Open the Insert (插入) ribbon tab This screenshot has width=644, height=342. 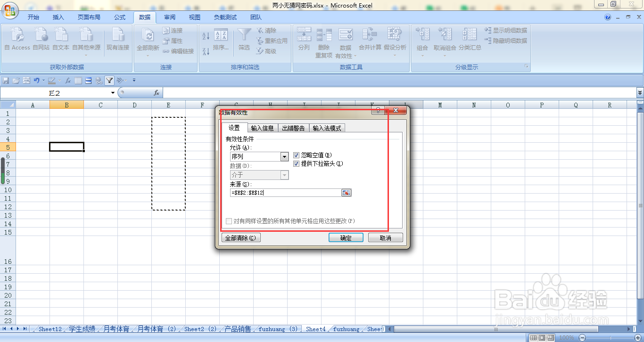click(58, 17)
